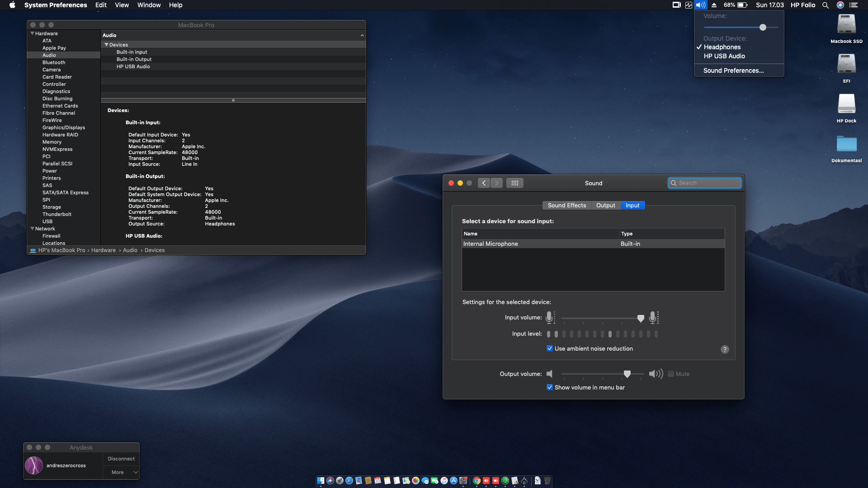Collapse the Devices disclosure triangle

[x=106, y=45]
